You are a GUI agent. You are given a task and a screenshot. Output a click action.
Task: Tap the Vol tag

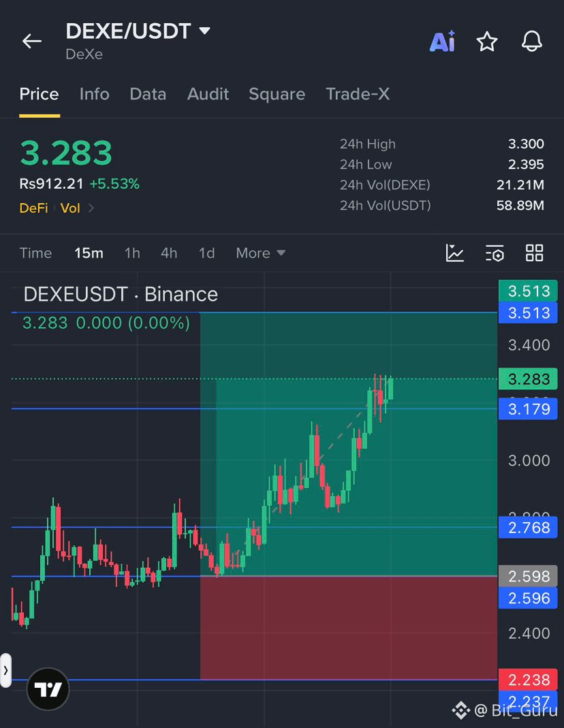[x=70, y=208]
